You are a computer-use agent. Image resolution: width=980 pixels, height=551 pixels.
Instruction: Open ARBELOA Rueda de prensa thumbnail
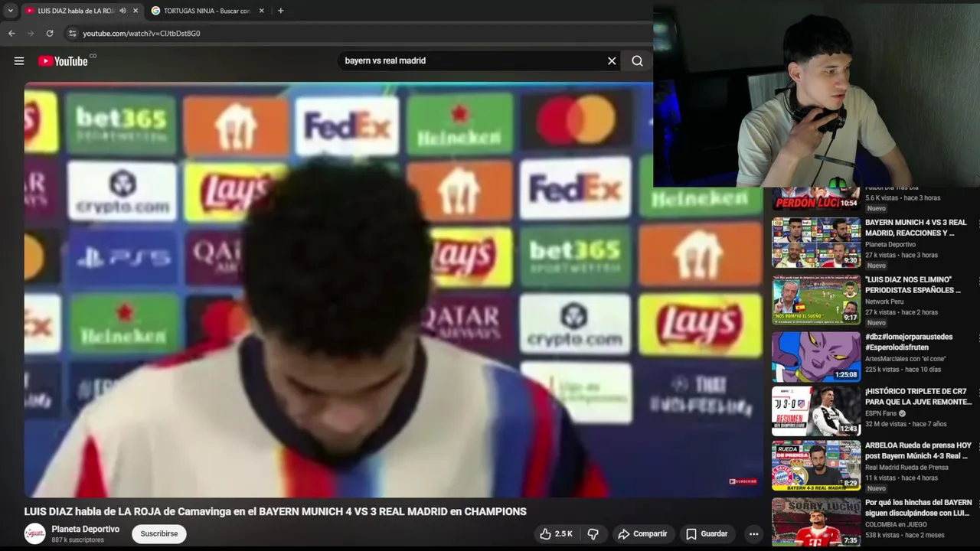[x=816, y=465]
